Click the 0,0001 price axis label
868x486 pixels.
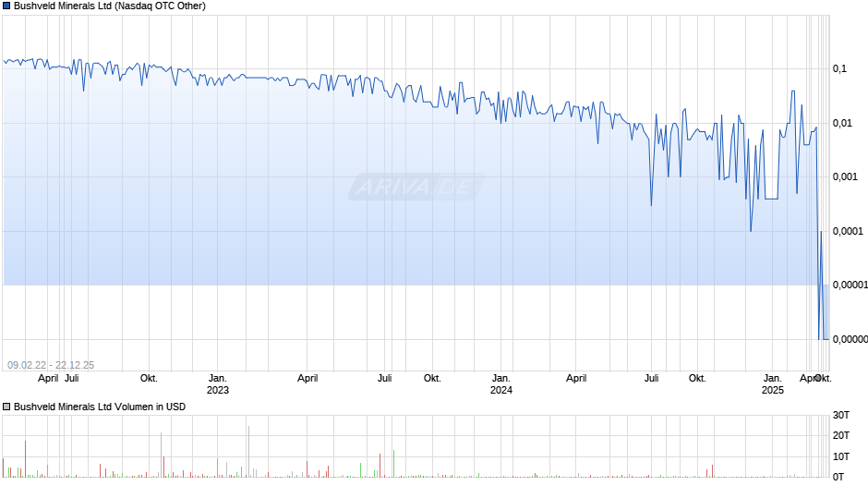[x=848, y=231]
